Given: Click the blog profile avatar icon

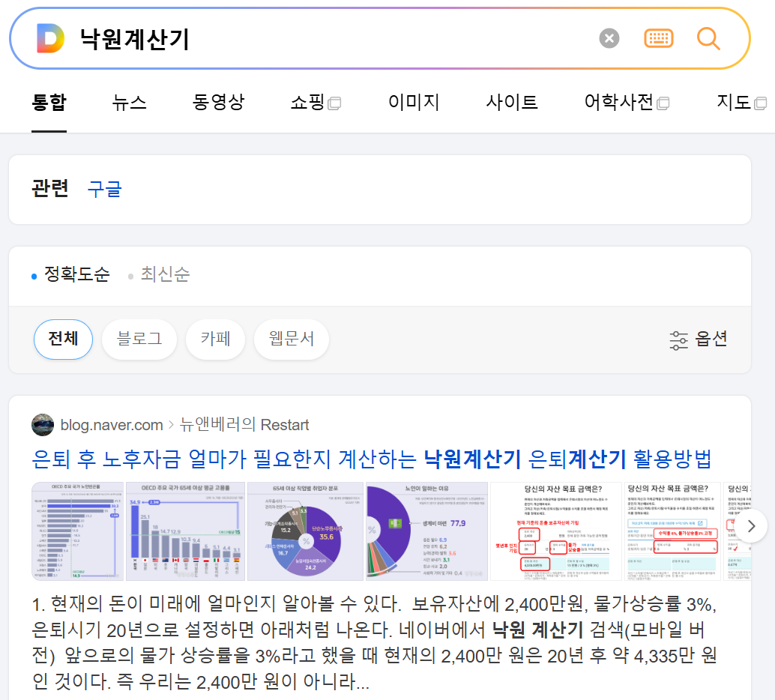Looking at the screenshot, I should (x=43, y=425).
